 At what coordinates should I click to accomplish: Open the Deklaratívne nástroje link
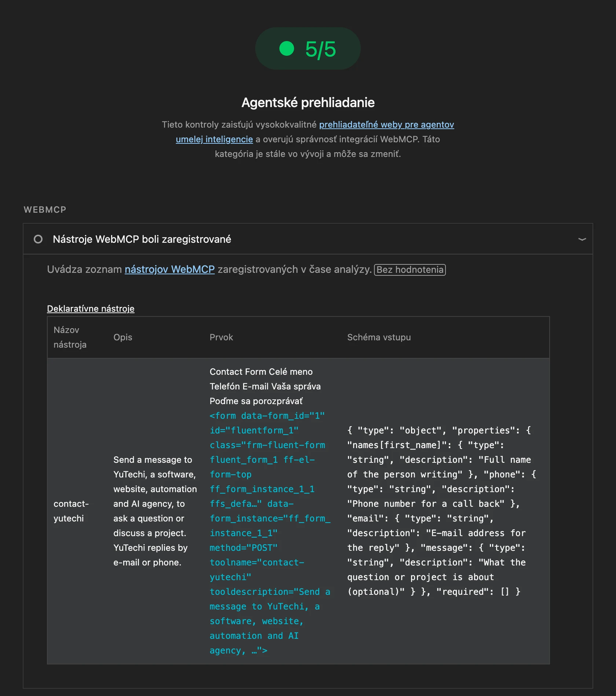pos(91,308)
